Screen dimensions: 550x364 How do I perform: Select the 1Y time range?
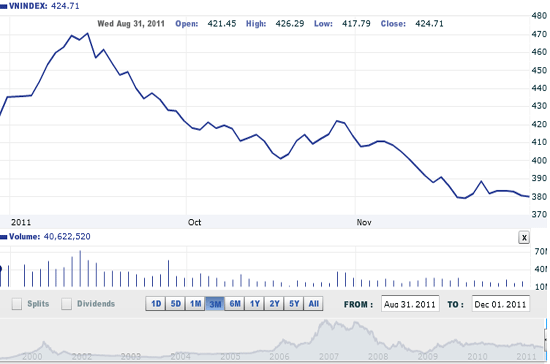255,304
